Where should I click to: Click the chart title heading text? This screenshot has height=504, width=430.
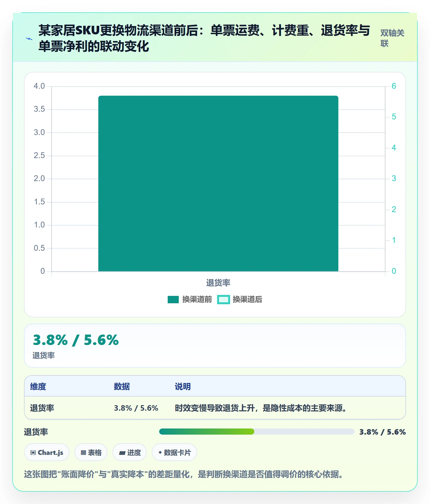(x=204, y=38)
